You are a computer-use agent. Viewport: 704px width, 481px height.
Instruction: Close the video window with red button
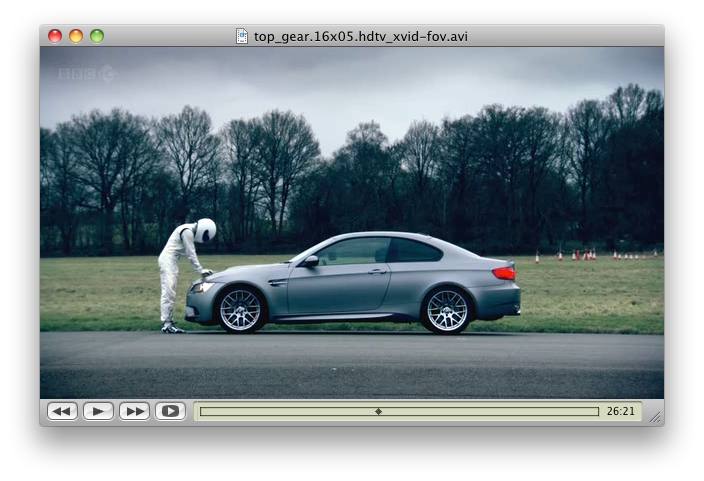coord(55,36)
